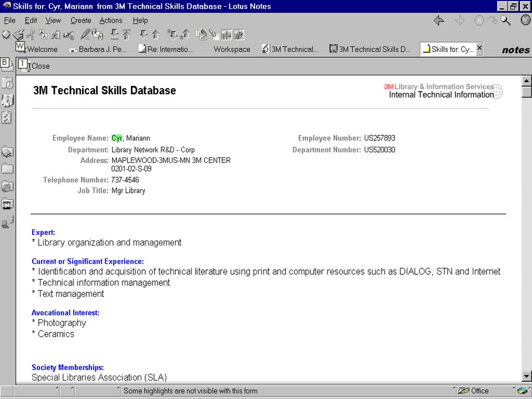Click the book icon in status bar corner
This screenshot has width=532, height=399.
[x=524, y=391]
